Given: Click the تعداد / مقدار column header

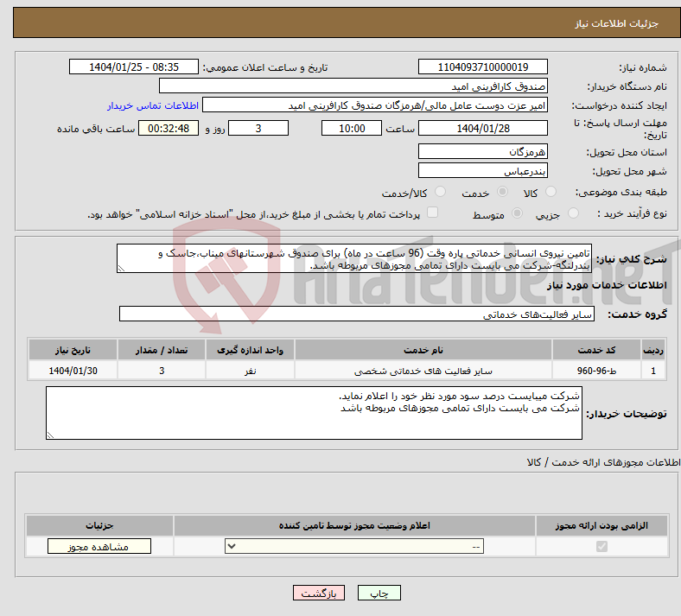Looking at the screenshot, I should coord(161,350).
